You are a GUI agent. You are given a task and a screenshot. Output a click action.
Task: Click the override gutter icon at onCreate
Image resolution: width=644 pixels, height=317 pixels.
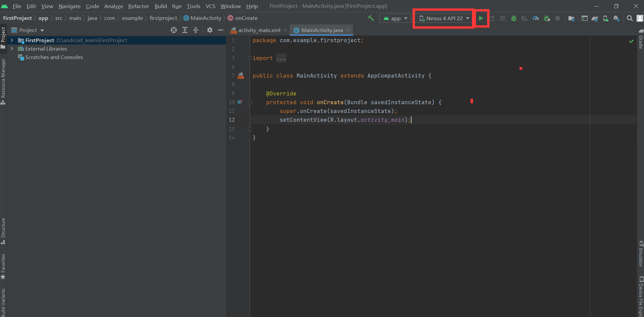click(x=240, y=102)
